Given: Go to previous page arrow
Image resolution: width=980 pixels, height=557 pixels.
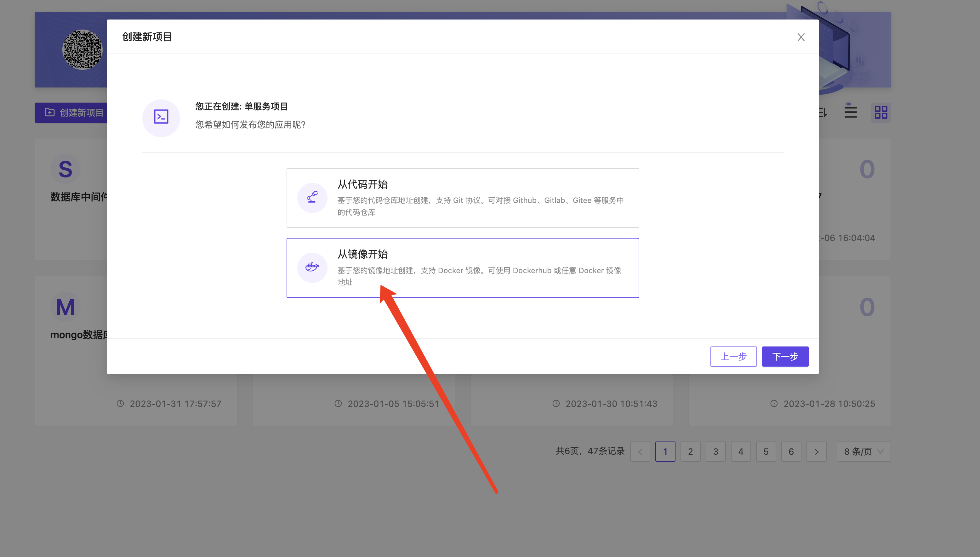Looking at the screenshot, I should (x=640, y=452).
